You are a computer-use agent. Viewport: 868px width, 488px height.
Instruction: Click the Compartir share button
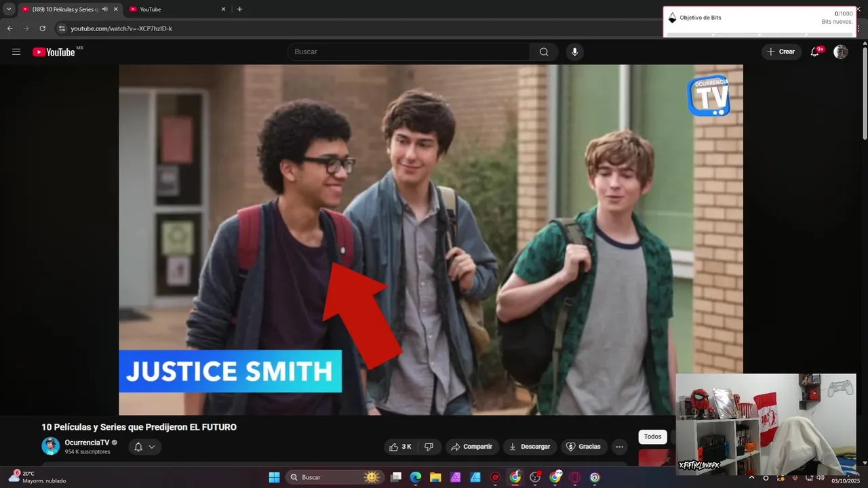(472, 447)
